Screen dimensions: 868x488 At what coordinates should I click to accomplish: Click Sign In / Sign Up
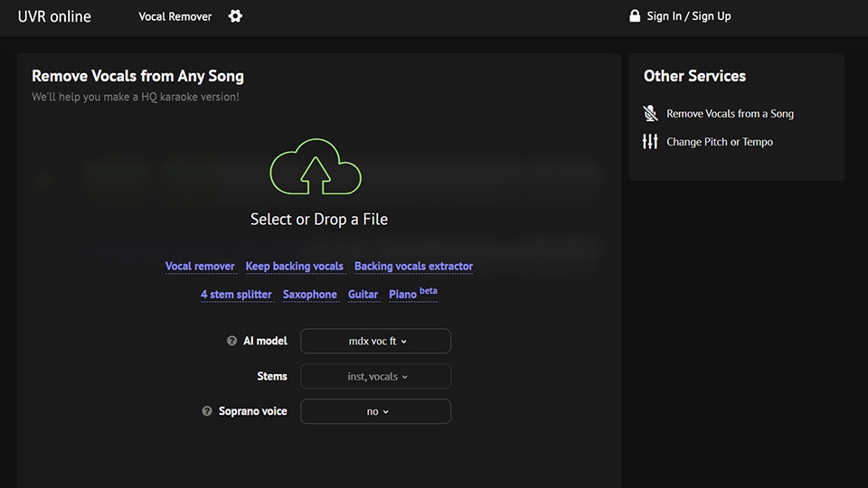(x=689, y=16)
